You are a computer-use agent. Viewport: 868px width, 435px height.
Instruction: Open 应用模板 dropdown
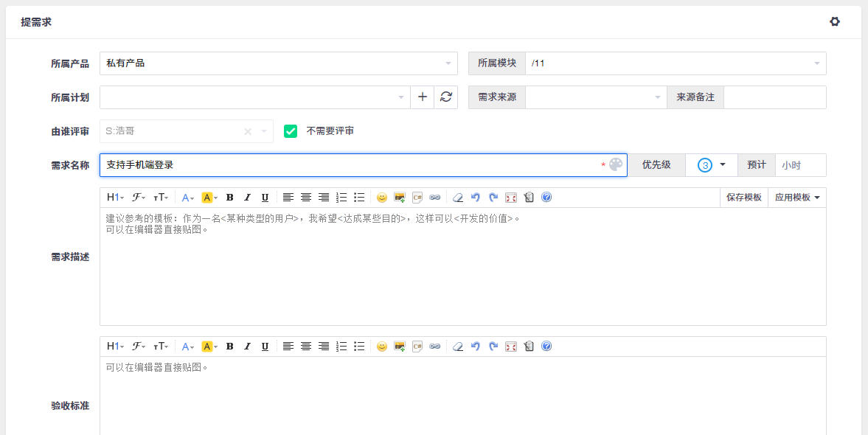coord(797,198)
